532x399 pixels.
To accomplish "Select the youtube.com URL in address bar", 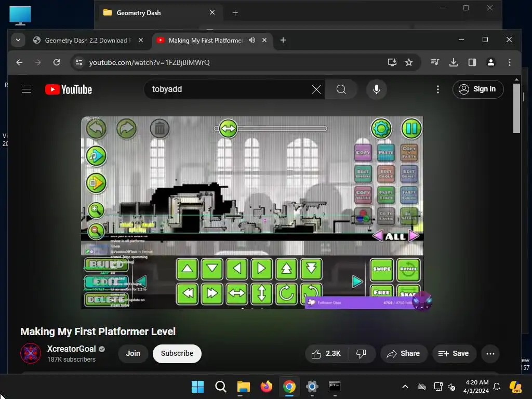I will point(149,62).
